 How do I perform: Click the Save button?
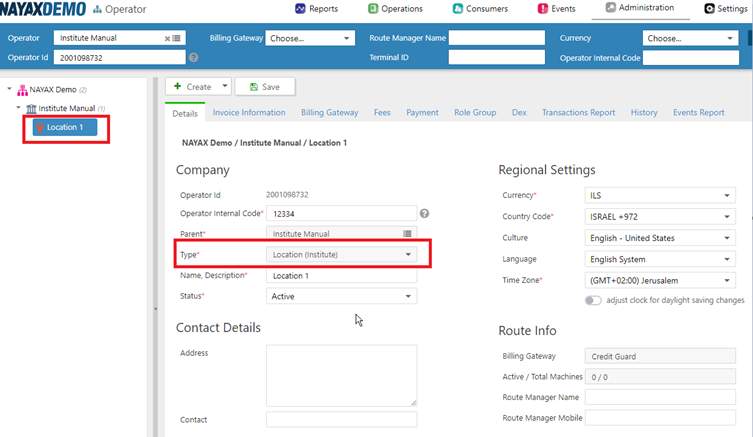pos(265,87)
